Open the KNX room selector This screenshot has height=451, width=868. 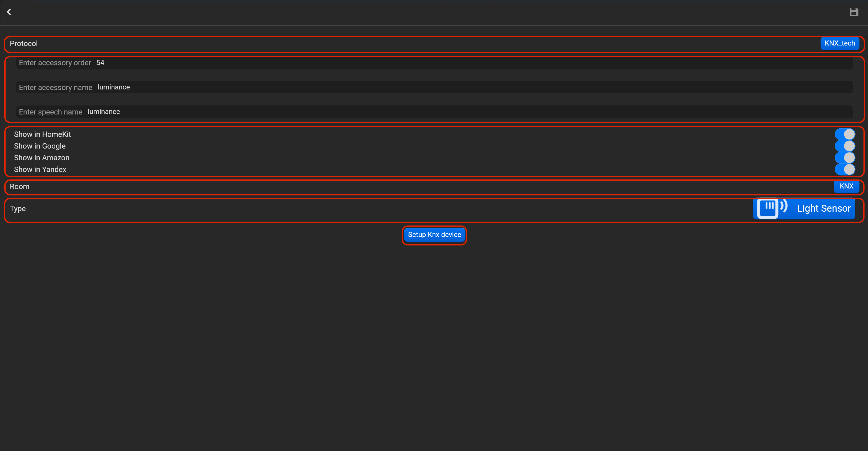pos(846,186)
